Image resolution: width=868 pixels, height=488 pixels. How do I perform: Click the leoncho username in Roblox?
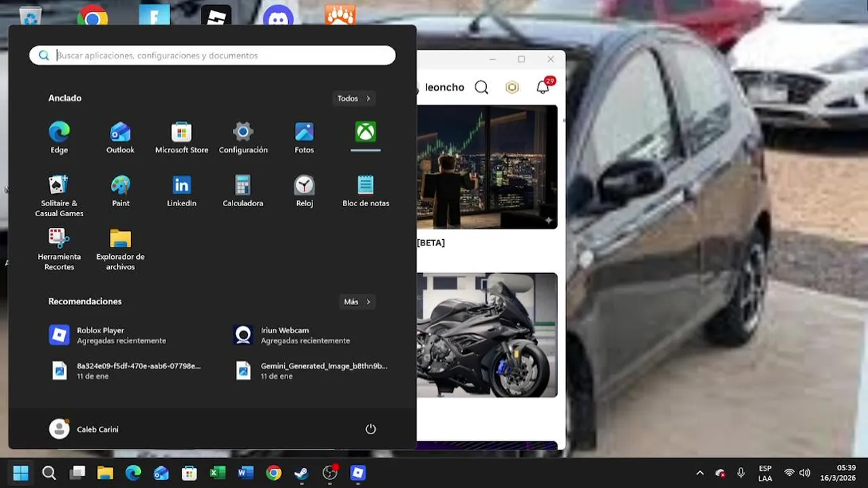click(444, 87)
